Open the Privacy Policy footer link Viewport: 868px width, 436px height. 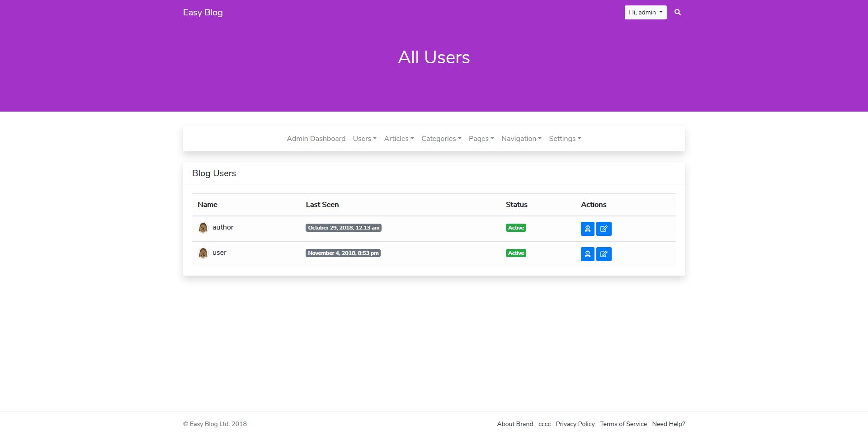tap(575, 424)
